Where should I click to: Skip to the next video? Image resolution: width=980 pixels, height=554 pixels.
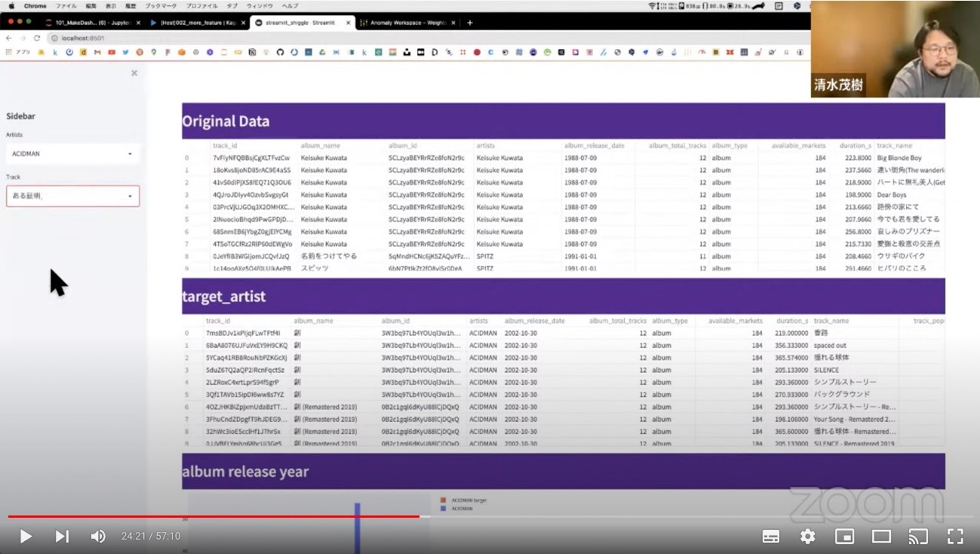tap(62, 537)
